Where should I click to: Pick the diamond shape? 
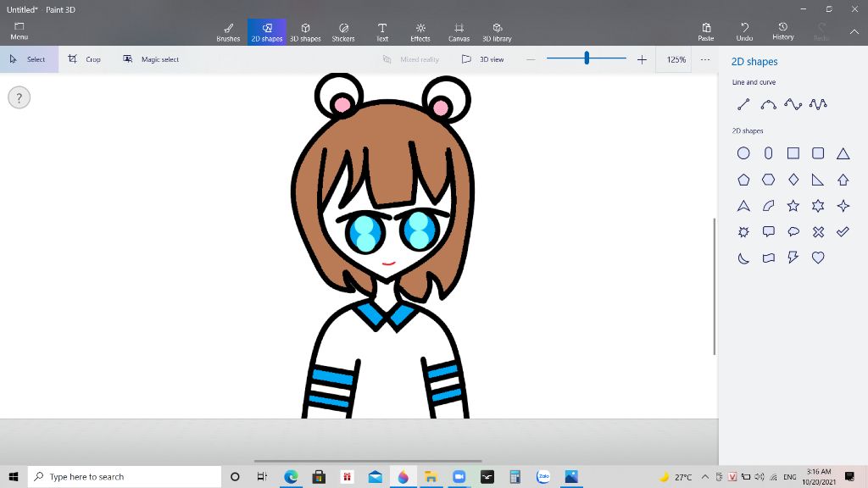793,180
